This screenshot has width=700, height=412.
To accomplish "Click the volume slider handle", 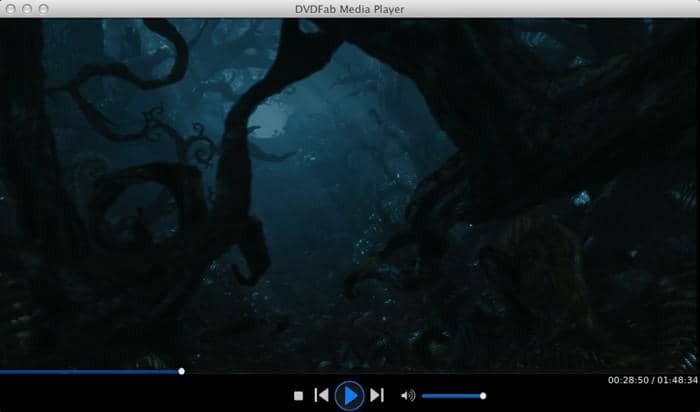I will click(x=483, y=396).
